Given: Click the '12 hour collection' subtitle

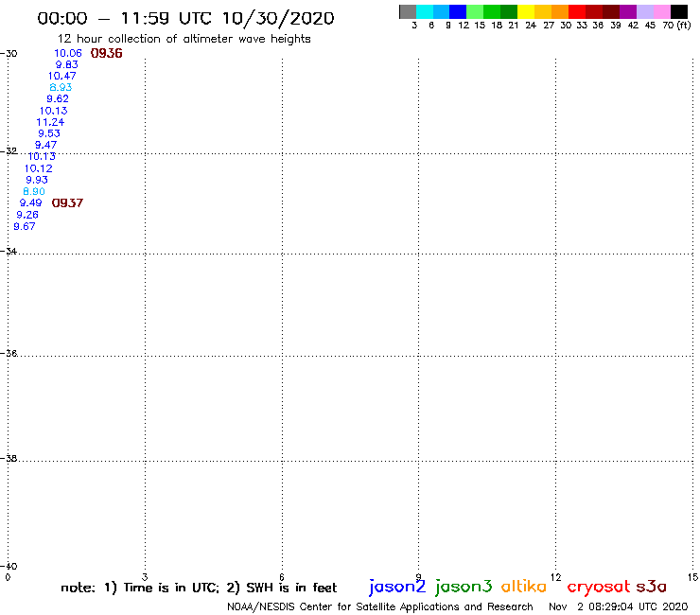Looking at the screenshot, I should pos(184,39).
